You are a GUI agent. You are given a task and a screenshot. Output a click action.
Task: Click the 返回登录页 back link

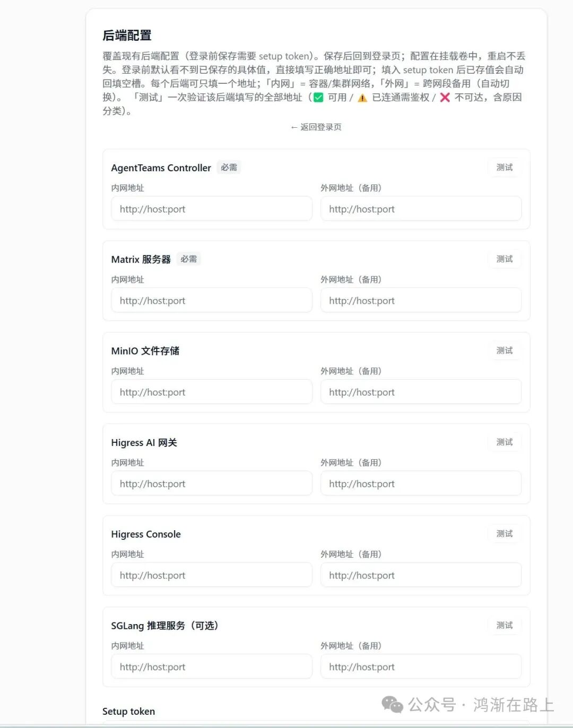click(316, 127)
